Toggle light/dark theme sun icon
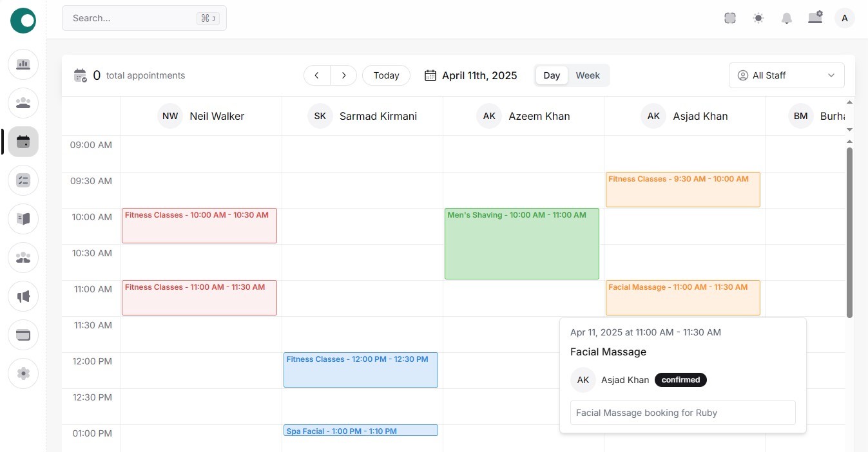The width and height of the screenshot is (868, 452). (x=758, y=18)
